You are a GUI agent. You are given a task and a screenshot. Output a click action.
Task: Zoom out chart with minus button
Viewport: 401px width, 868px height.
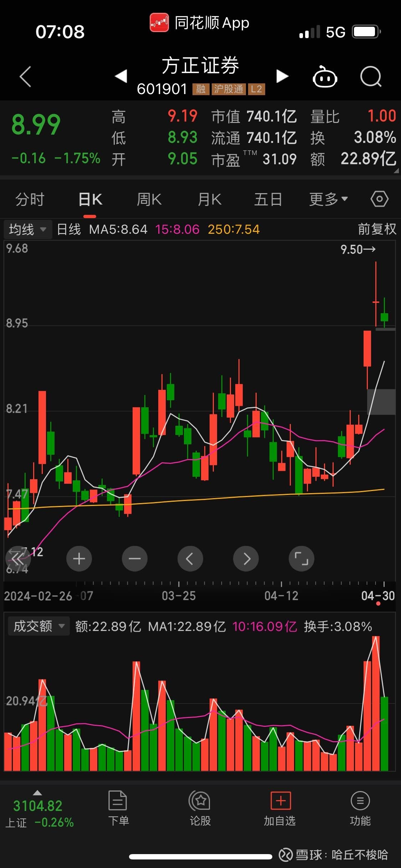point(135,559)
